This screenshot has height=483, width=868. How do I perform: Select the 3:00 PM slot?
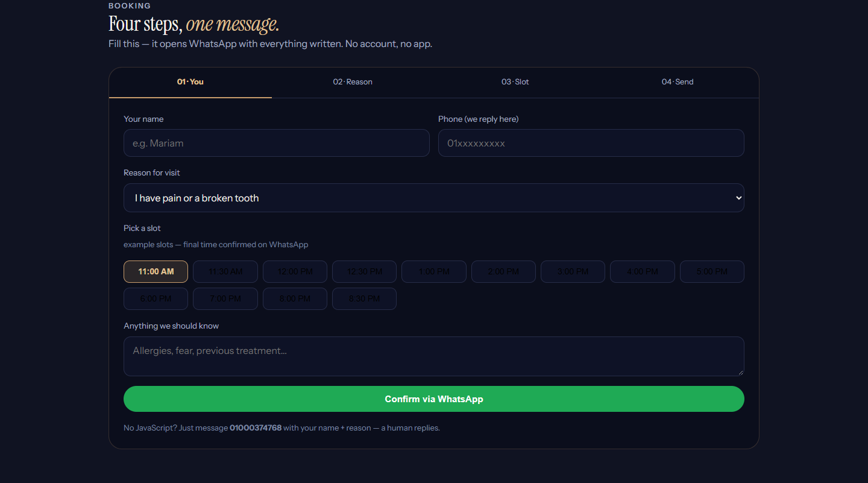573,271
